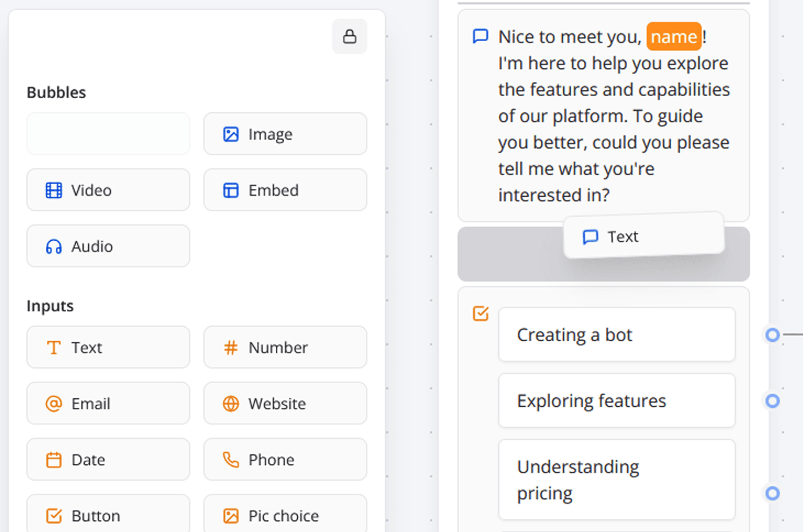The width and height of the screenshot is (803, 532).
Task: Select the Image bubble block
Action: click(285, 134)
